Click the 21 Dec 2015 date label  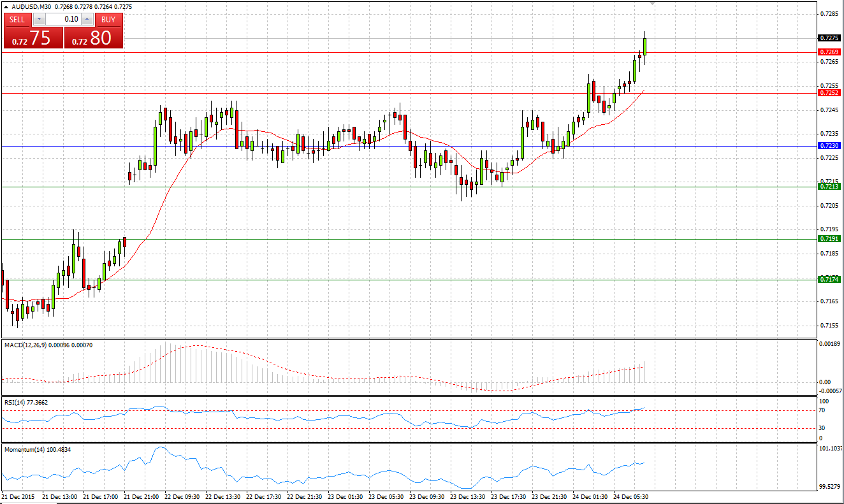pos(19,496)
